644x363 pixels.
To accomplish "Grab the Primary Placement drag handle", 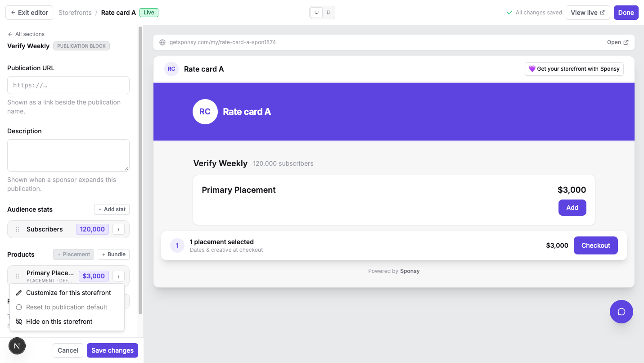I will pos(18,276).
